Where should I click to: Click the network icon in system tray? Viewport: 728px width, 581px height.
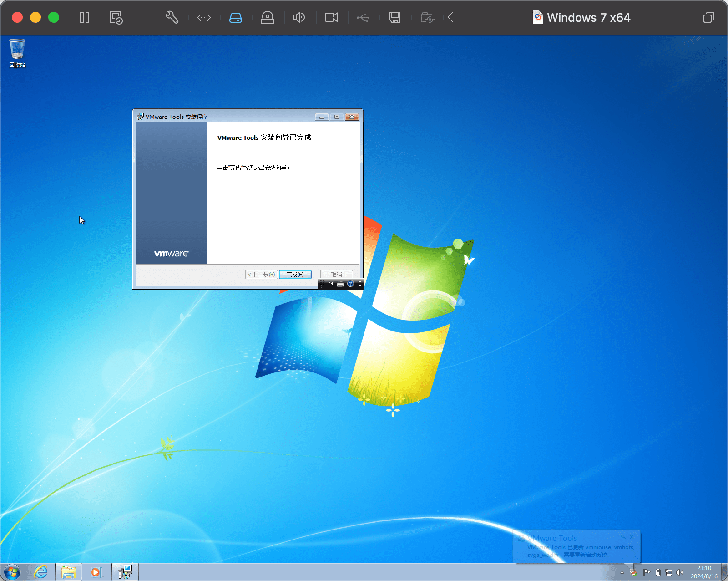(x=669, y=572)
